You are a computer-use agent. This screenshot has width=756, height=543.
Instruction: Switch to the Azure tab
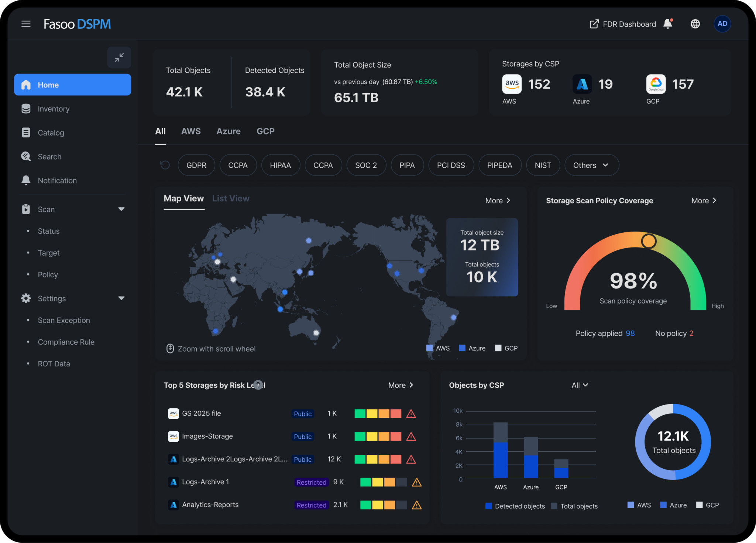[x=228, y=131]
